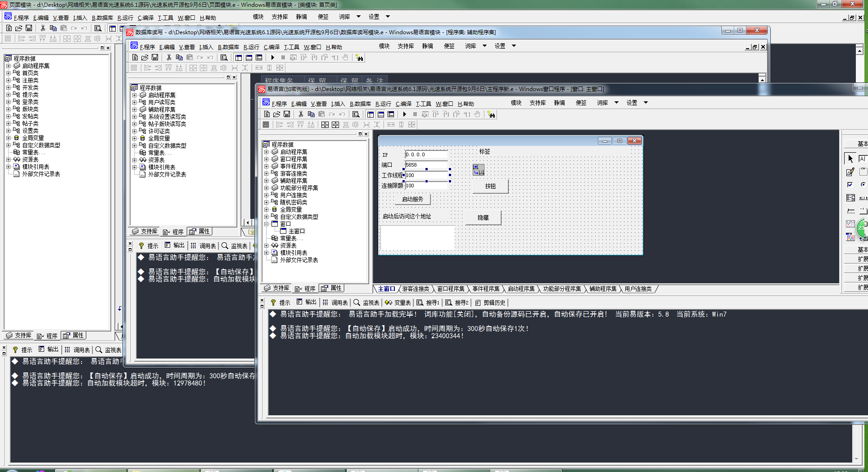Open T.工具 menu in 数据库读写 window
Viewport: 868px width, 472px height.
point(291,47)
